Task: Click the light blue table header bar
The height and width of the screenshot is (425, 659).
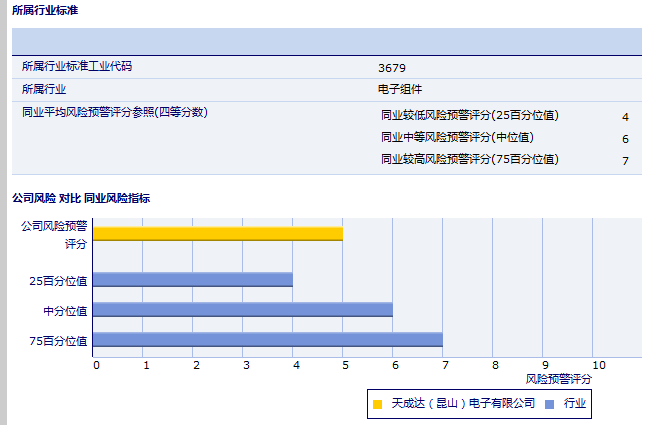Action: [327, 41]
